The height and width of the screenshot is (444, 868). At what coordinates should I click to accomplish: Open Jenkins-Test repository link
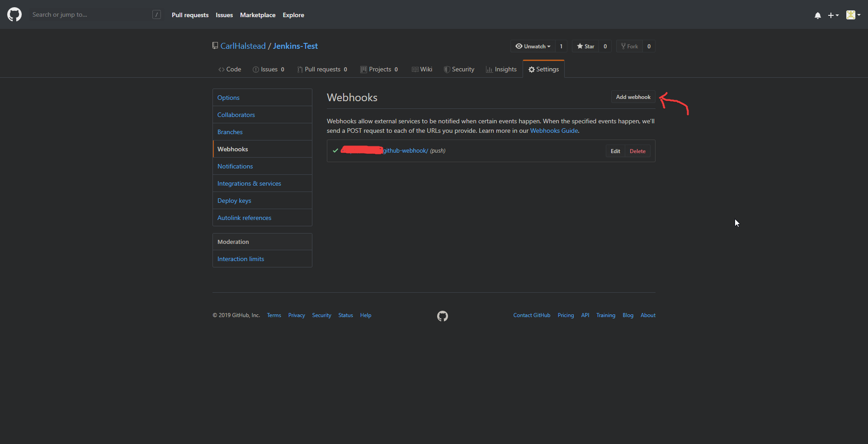[x=295, y=46]
